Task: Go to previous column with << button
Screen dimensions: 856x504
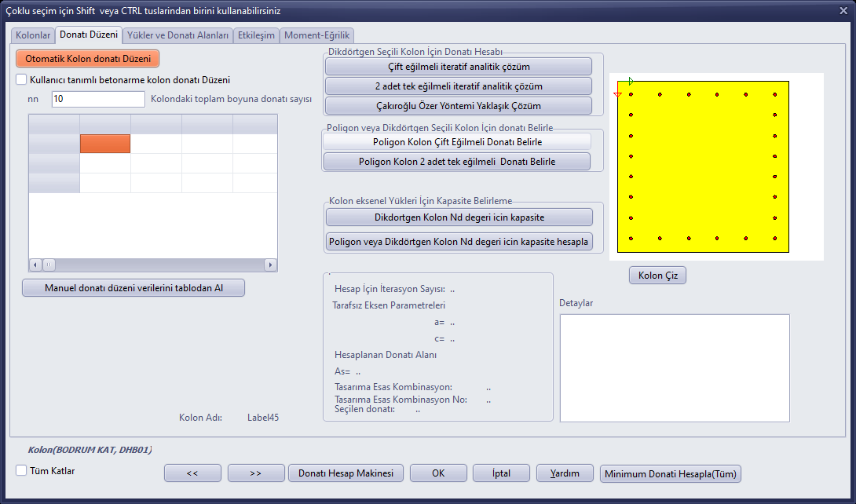Action: click(192, 473)
